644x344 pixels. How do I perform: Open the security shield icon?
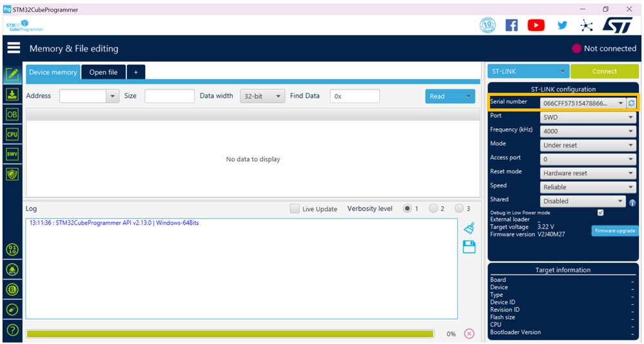12,175
